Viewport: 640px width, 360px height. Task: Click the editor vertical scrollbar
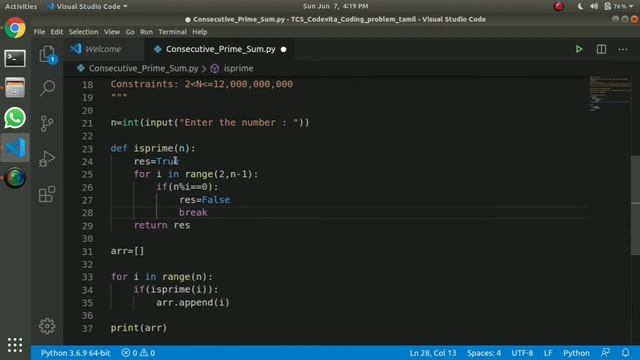(636, 205)
